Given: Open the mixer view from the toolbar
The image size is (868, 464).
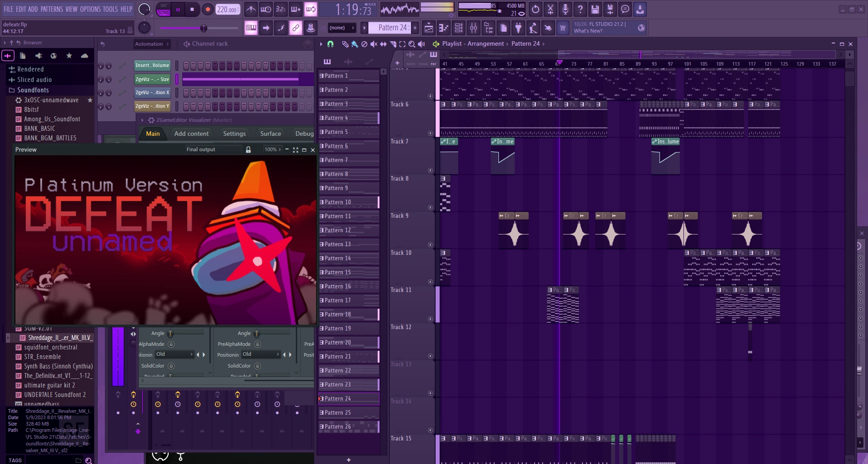Looking at the screenshot, I should click(474, 28).
